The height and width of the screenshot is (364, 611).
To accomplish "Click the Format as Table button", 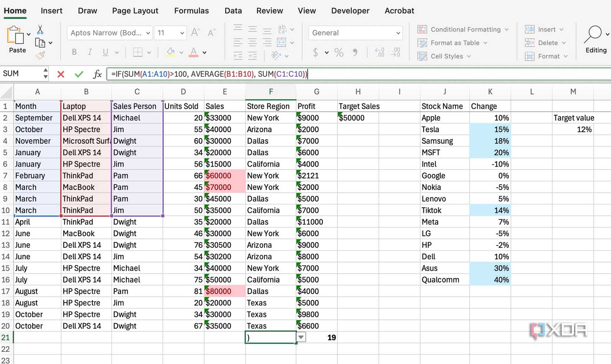I will point(453,43).
